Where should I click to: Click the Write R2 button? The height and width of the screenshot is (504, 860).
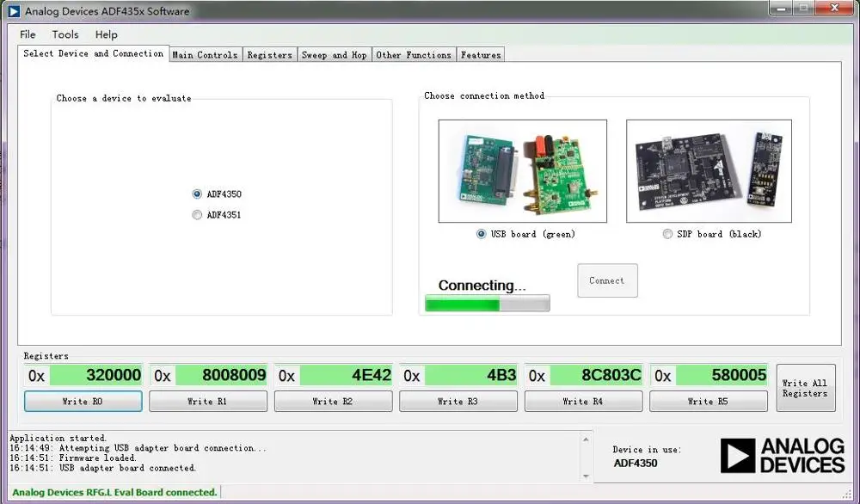[333, 402]
